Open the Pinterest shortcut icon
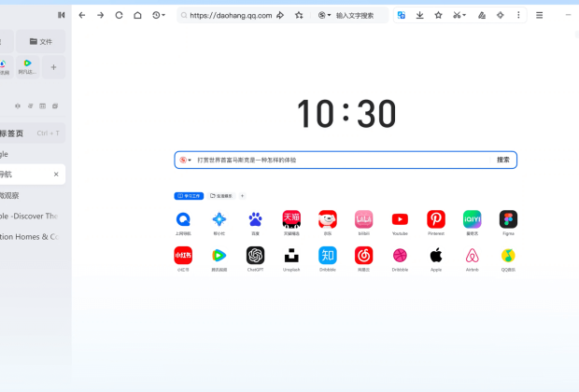This screenshot has width=579, height=392. pyautogui.click(x=436, y=219)
